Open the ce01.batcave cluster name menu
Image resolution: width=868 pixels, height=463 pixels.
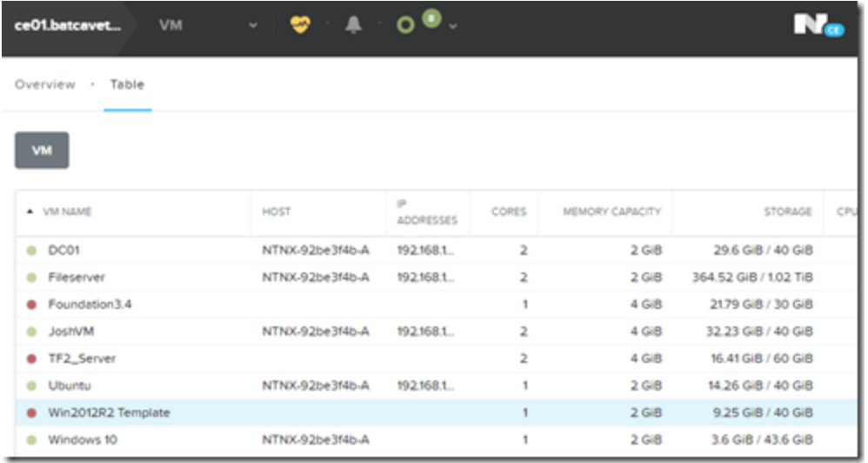point(67,25)
